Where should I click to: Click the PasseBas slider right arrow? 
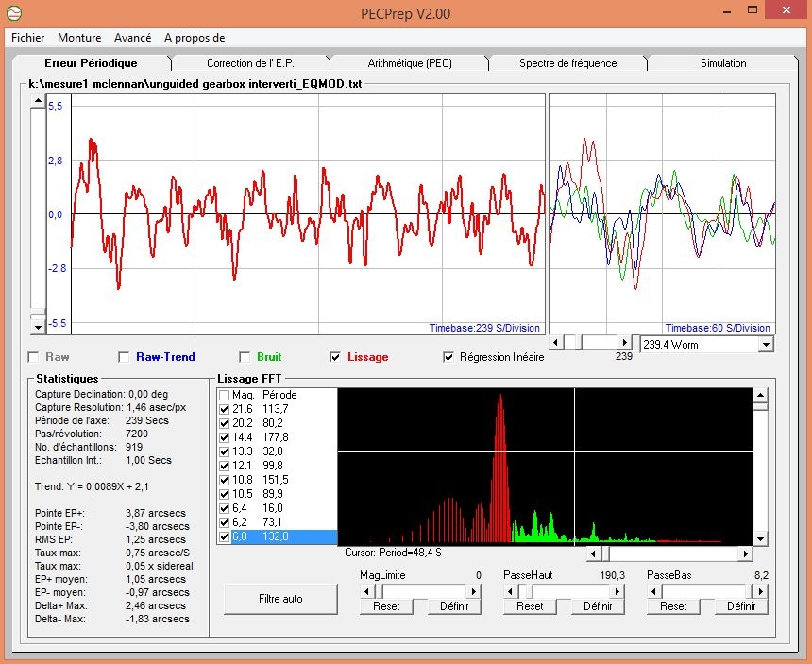[x=761, y=591]
